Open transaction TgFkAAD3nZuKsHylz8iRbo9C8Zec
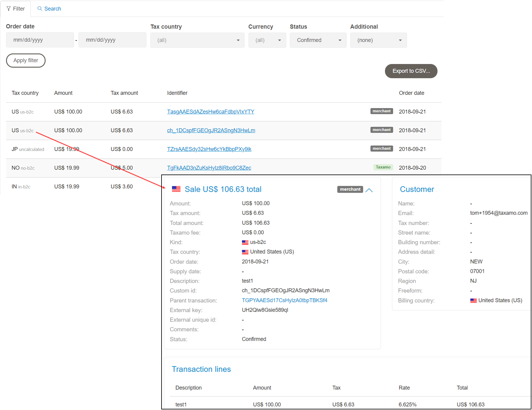This screenshot has height=410, width=532. (x=209, y=168)
